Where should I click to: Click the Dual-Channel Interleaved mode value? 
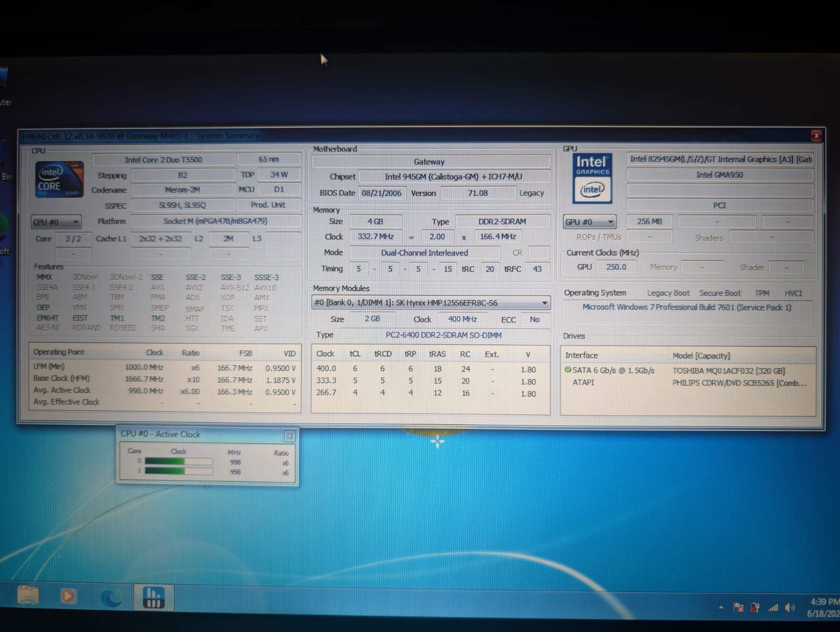(x=425, y=252)
